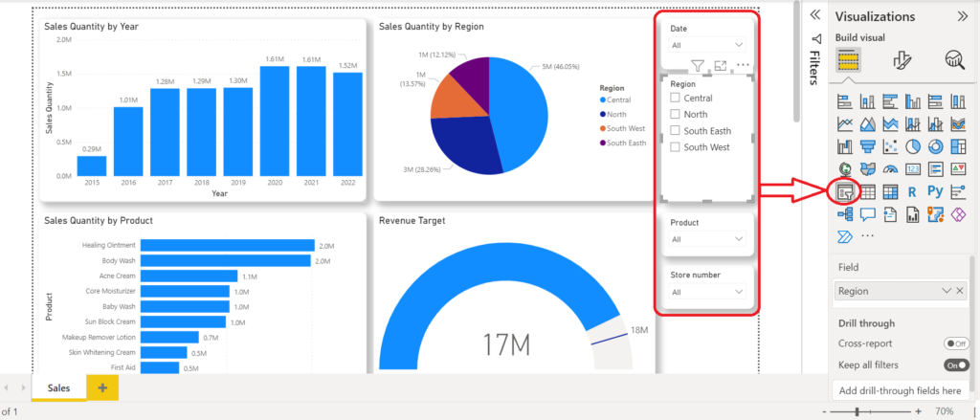Choose the Funnel chart visualization icon
980x420 pixels.
[x=868, y=146]
